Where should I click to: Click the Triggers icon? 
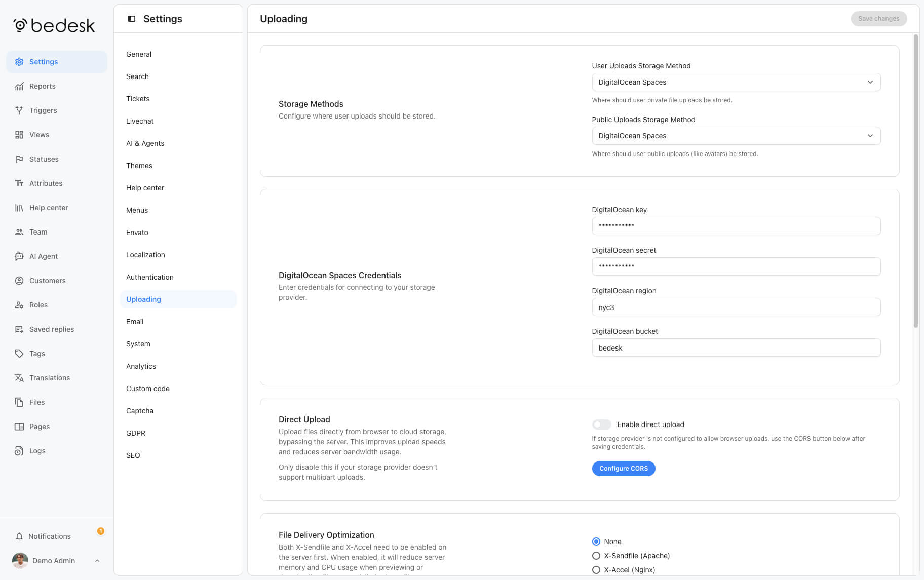point(19,110)
